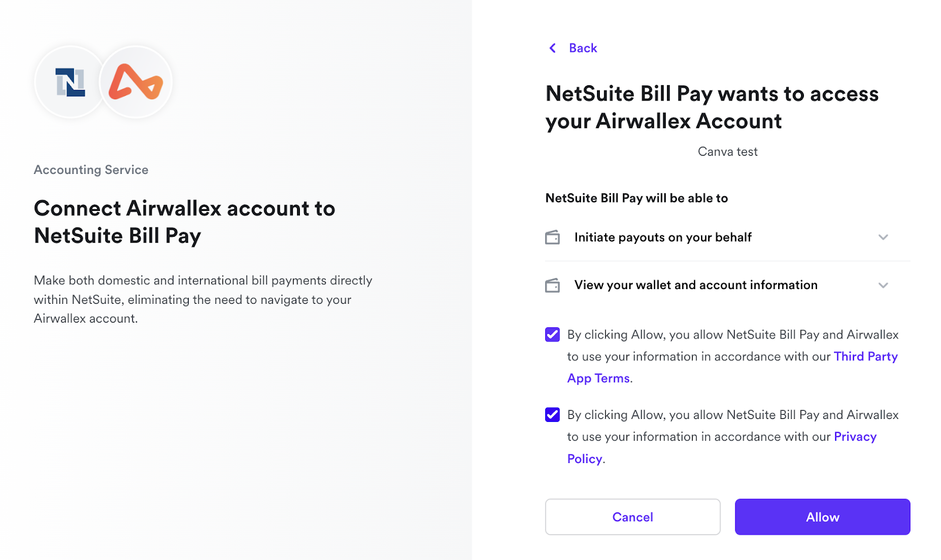Viewport: 941px width, 560px height.
Task: Expand View your wallet and account chevron
Action: click(883, 286)
